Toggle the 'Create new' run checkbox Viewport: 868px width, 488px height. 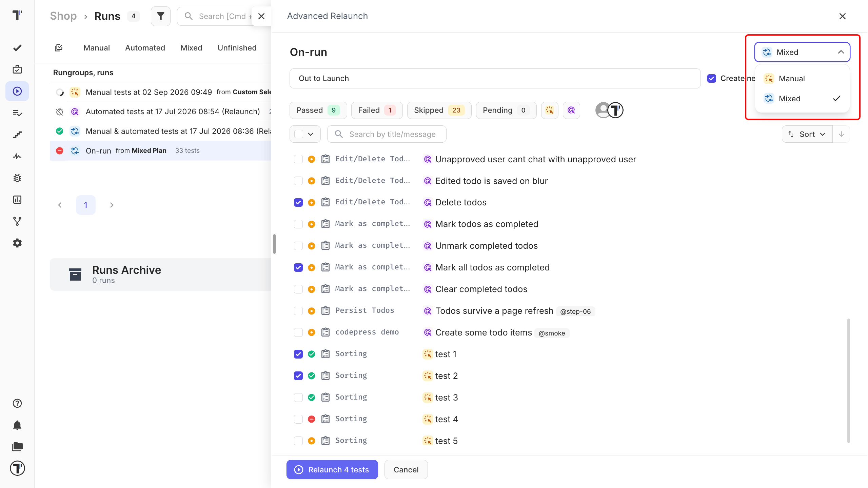coord(712,78)
